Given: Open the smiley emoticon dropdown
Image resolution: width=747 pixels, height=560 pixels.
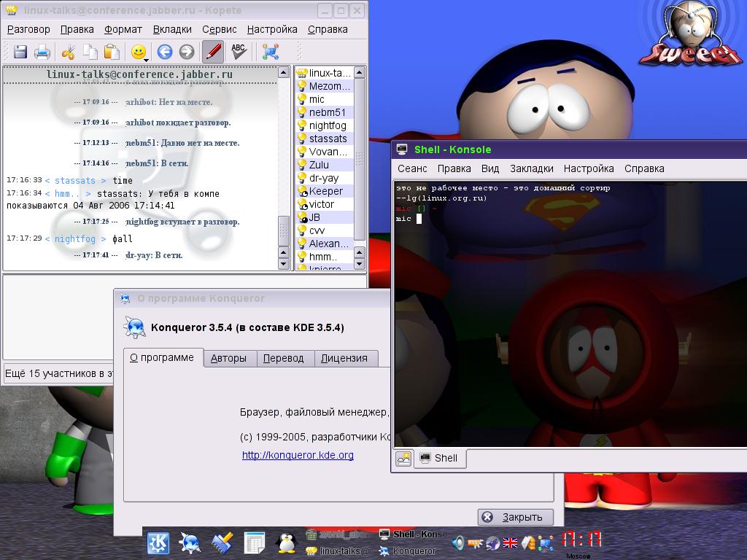Looking at the screenshot, I should pyautogui.click(x=139, y=52).
